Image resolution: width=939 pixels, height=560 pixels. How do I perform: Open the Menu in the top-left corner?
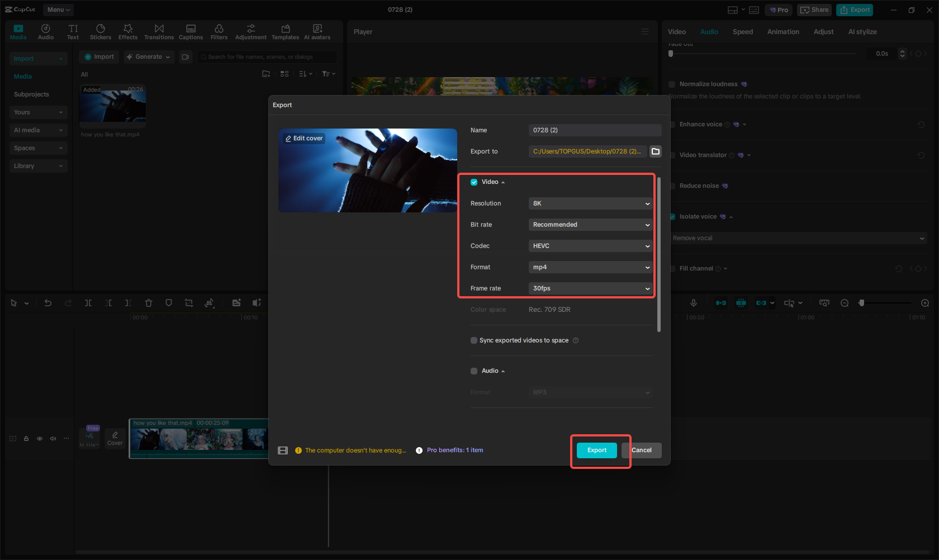coord(58,10)
